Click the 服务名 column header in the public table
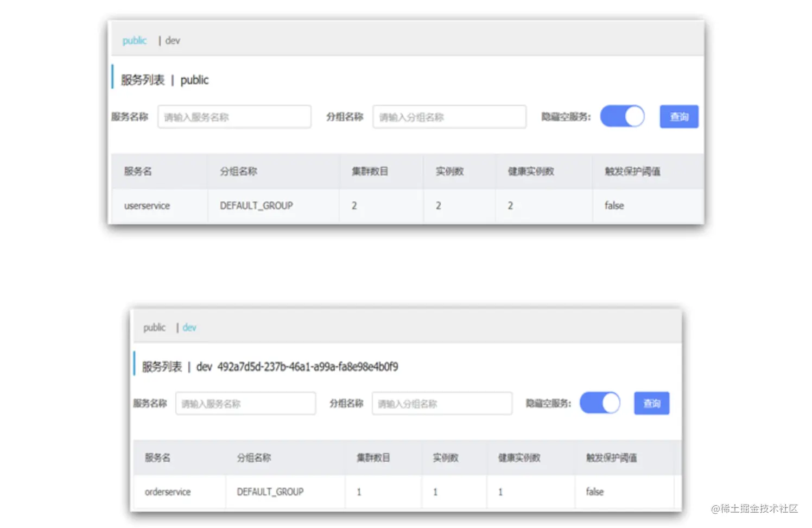This screenshot has width=812, height=528. 138,172
